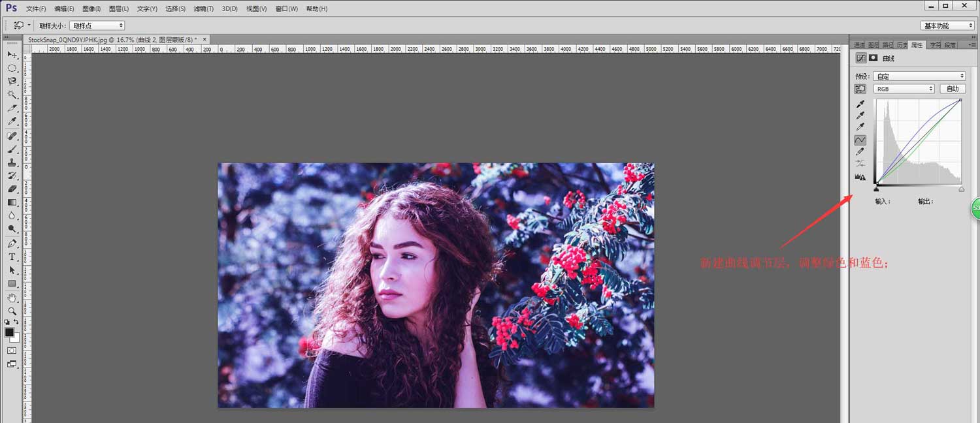Viewport: 980px width, 423px height.
Task: Choose the Eraser tool
Action: (x=12, y=189)
